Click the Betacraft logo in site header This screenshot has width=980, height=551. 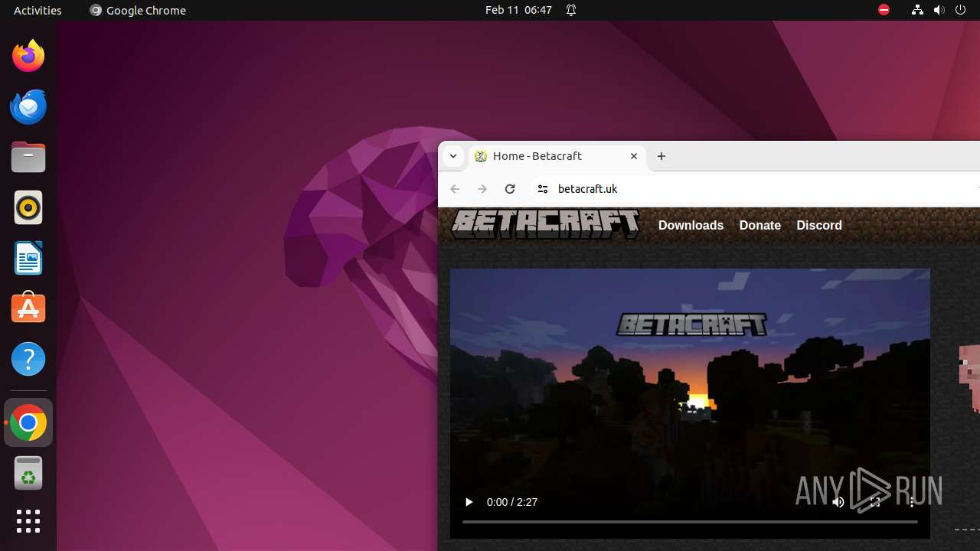click(545, 225)
